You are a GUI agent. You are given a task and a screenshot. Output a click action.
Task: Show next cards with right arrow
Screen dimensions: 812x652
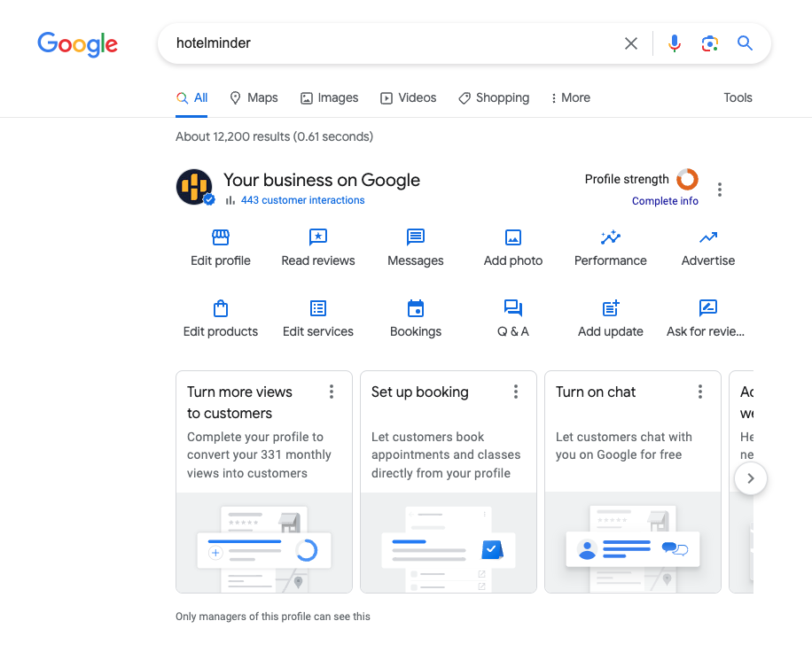pyautogui.click(x=750, y=478)
